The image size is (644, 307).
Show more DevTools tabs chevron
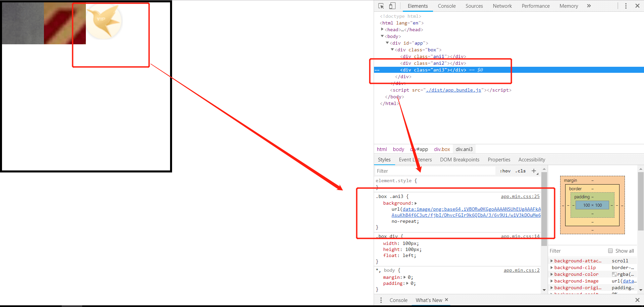[x=589, y=6]
